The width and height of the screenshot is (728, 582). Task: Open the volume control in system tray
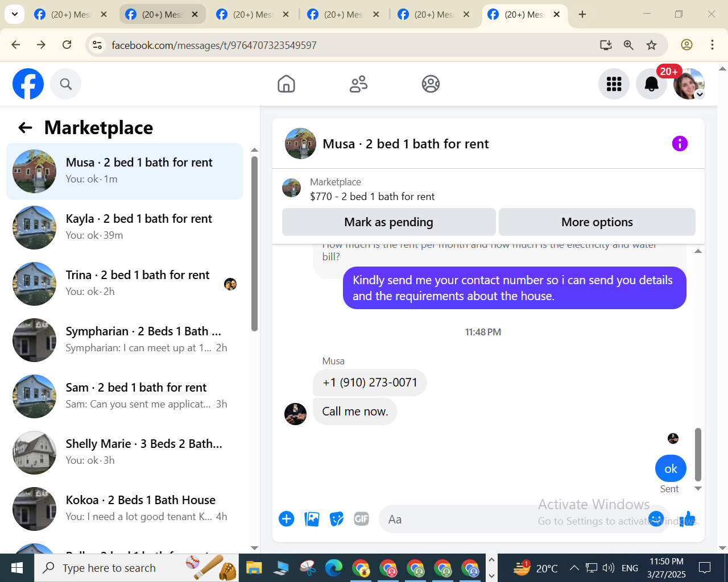tap(609, 568)
